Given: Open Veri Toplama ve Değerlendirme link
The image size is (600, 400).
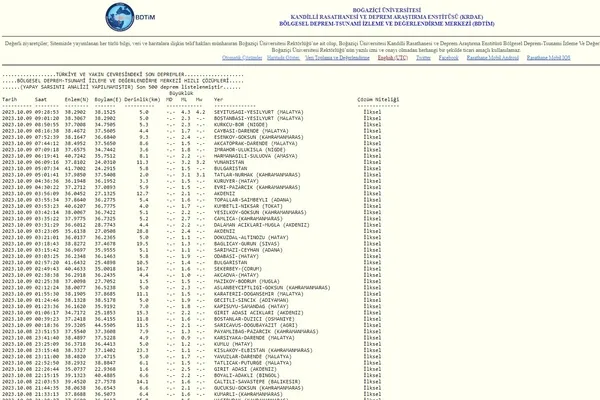Looking at the screenshot, I should (x=337, y=58).
